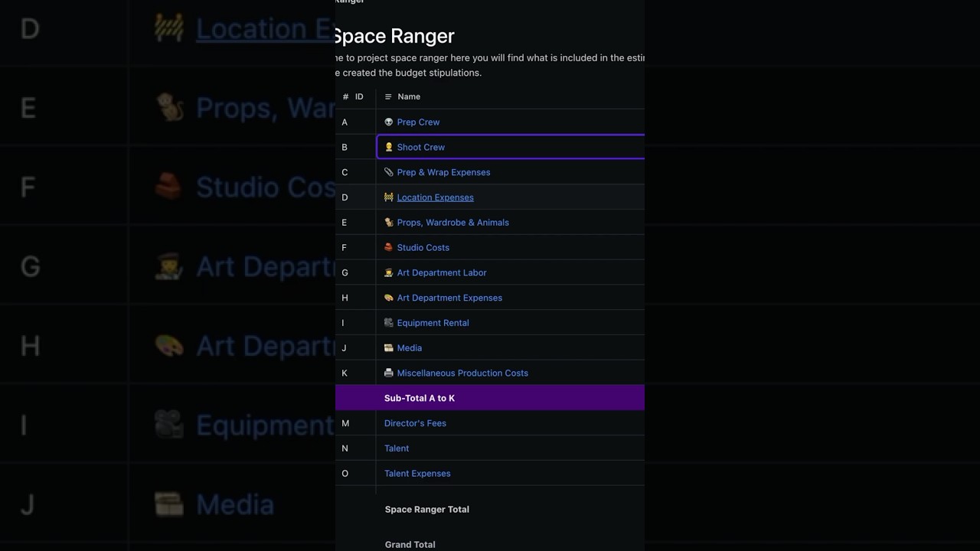The width and height of the screenshot is (980, 551).
Task: Select ID cell E in the table
Action: point(355,223)
